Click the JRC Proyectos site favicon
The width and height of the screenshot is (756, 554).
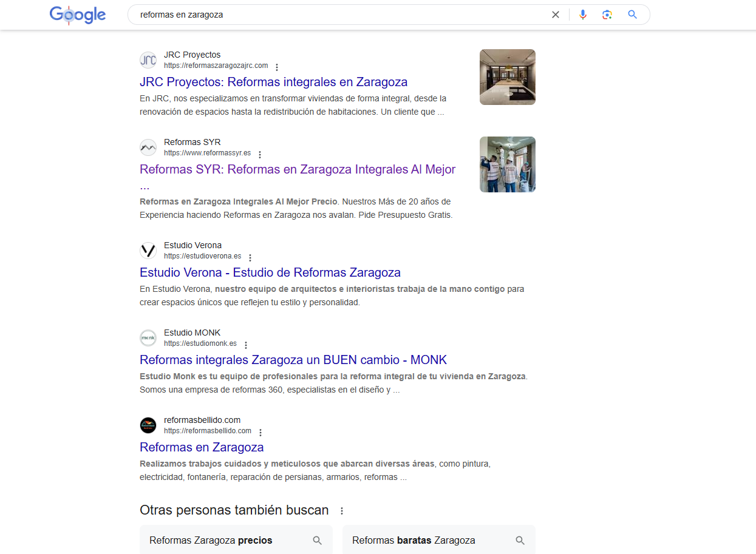coord(148,59)
